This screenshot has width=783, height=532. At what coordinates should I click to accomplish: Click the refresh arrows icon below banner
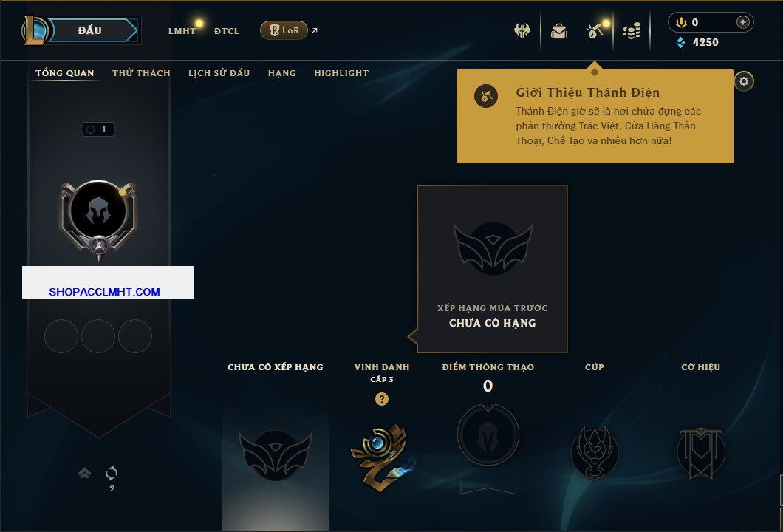[112, 473]
